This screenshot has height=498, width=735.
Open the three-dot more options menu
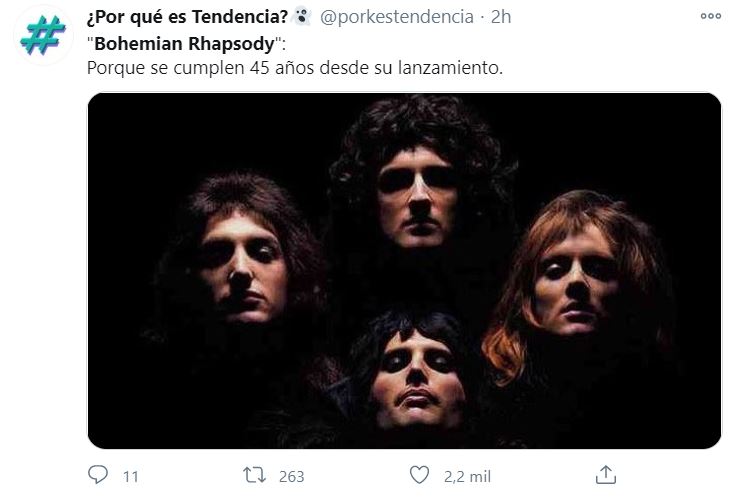coord(711,16)
